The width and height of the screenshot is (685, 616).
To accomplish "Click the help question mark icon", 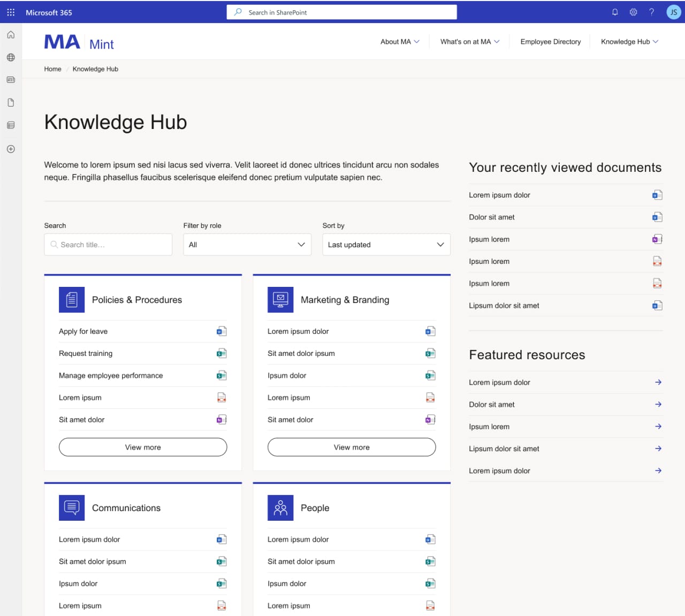I will [x=651, y=12].
